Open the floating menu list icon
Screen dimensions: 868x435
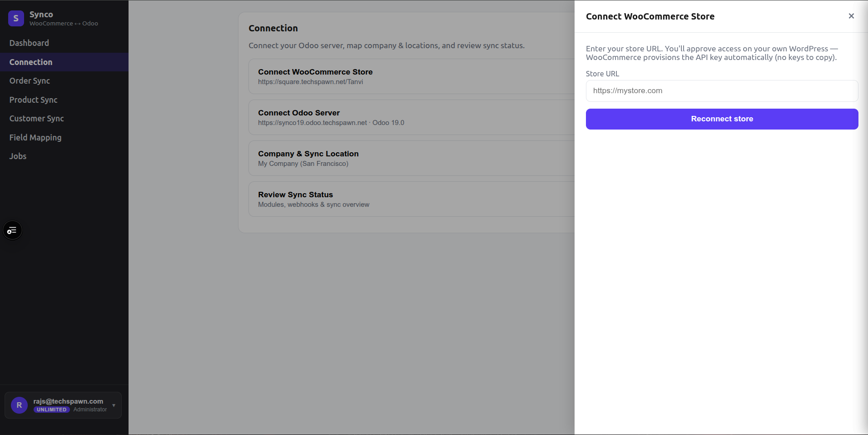12,230
